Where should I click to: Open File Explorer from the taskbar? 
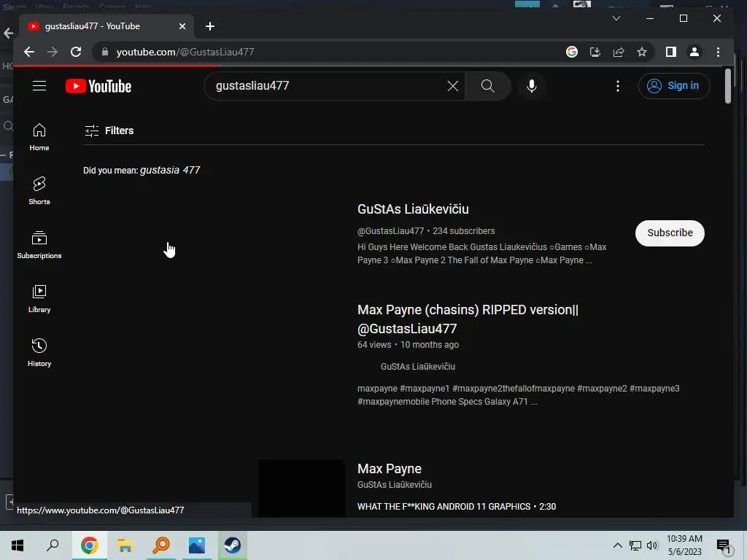[x=125, y=545]
